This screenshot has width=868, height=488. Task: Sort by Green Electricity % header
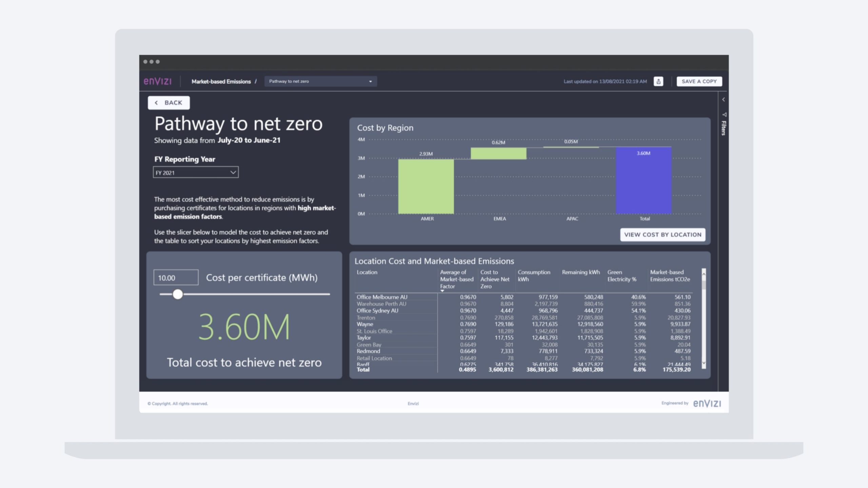click(622, 276)
